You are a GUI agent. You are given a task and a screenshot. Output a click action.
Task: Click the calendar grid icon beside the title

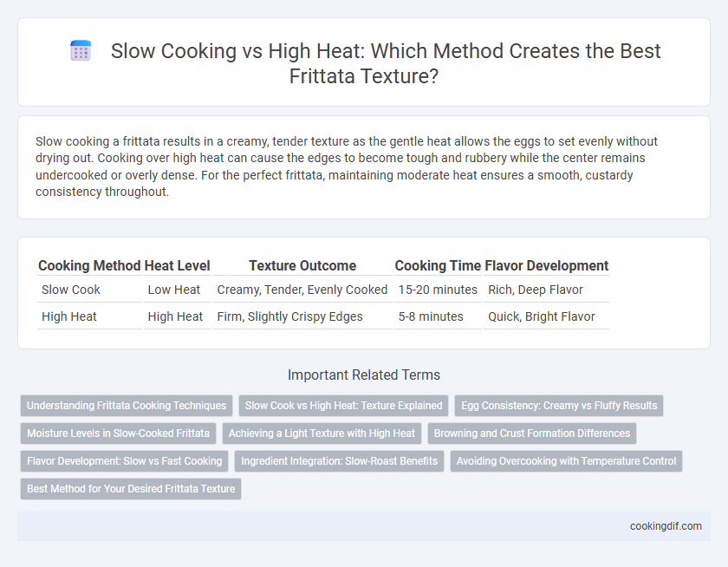81,50
